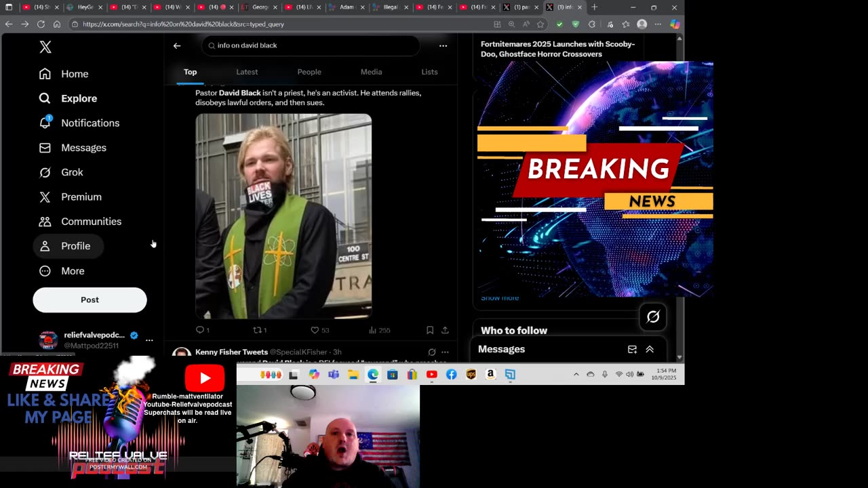Switch to the Lists tab
Image resolution: width=868 pixels, height=488 pixels.
429,72
